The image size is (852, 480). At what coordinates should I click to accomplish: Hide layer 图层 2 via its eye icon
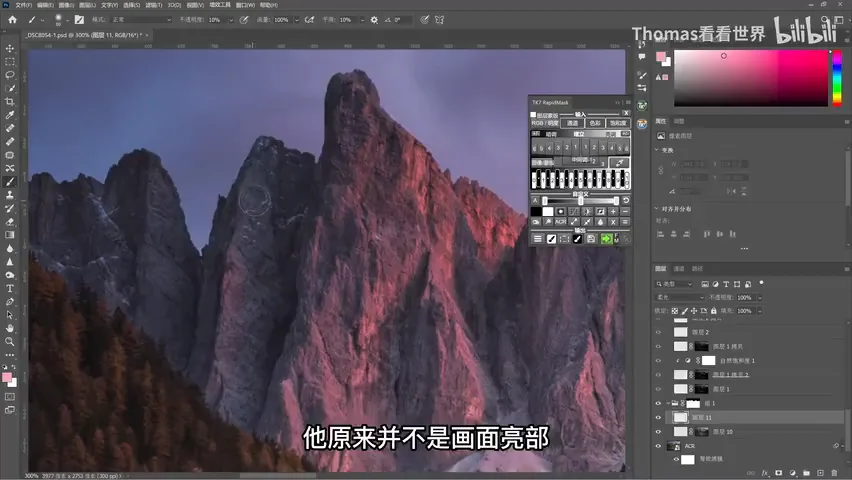click(x=659, y=332)
